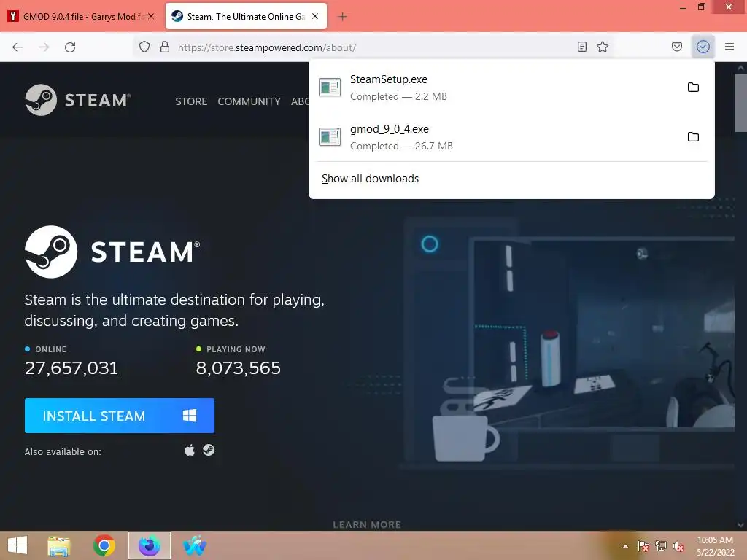Go back to the previous page

(x=18, y=47)
